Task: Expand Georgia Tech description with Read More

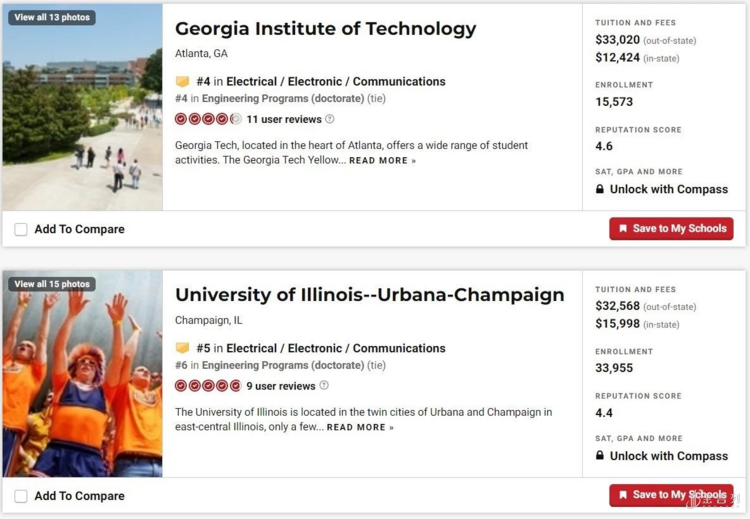Action: (382, 161)
